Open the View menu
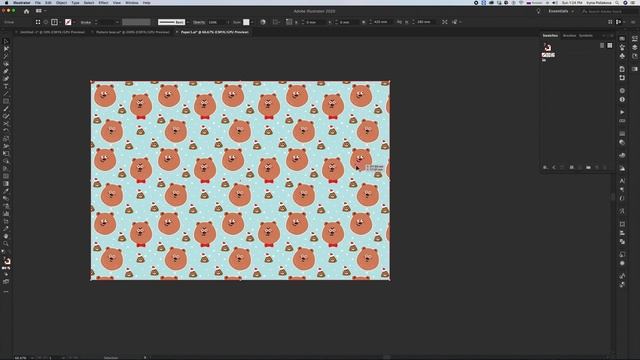This screenshot has width=640, height=360. click(117, 2)
